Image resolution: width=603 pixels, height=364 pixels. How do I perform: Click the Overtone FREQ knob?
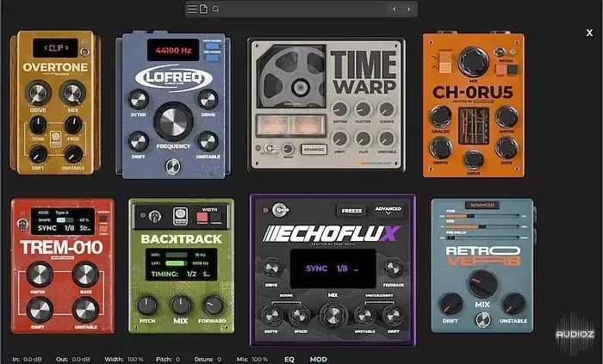(x=73, y=125)
